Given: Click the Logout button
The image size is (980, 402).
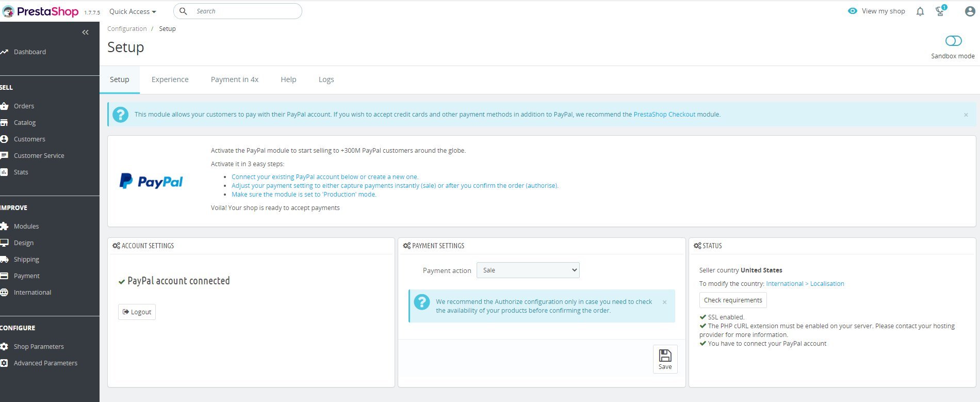Looking at the screenshot, I should 137,312.
